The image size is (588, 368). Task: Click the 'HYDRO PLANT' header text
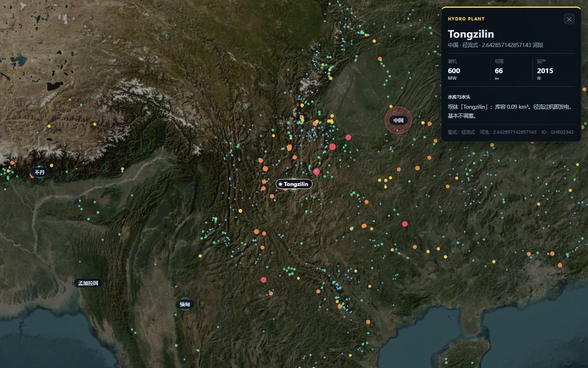point(466,19)
